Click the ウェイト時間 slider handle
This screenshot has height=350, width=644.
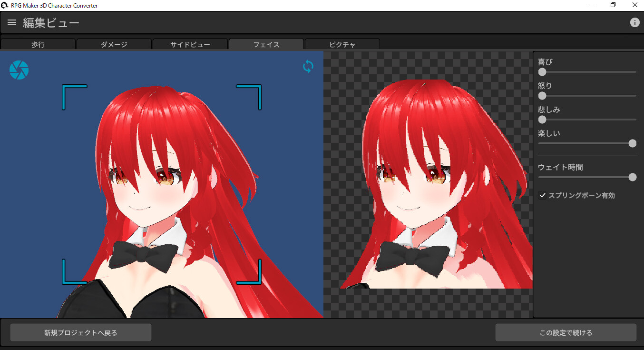(632, 177)
